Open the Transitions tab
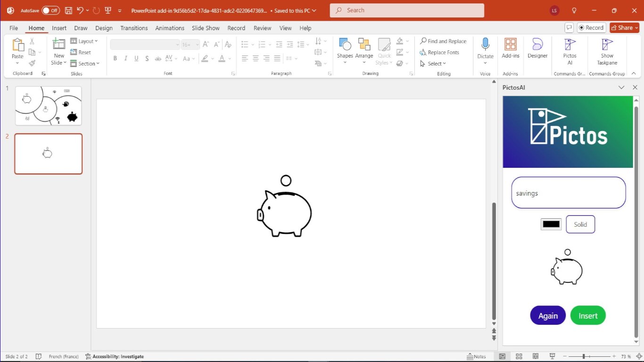The height and width of the screenshot is (362, 644). click(134, 28)
